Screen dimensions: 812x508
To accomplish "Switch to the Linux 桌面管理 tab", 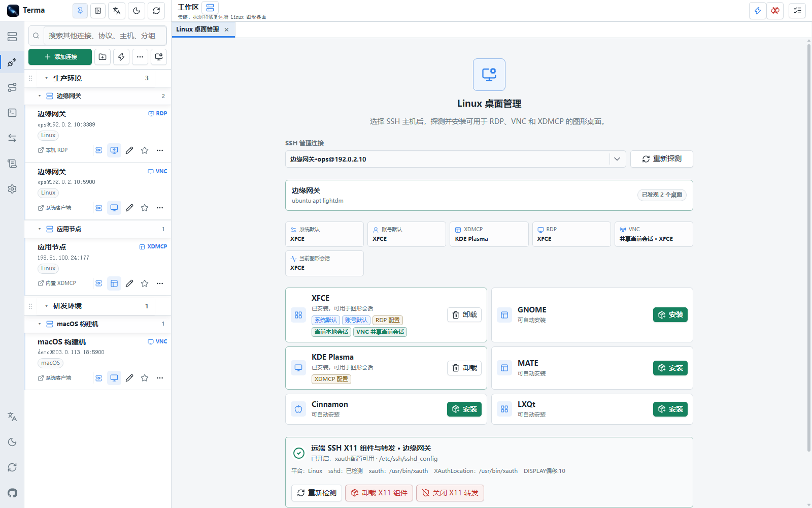I will [x=197, y=29].
